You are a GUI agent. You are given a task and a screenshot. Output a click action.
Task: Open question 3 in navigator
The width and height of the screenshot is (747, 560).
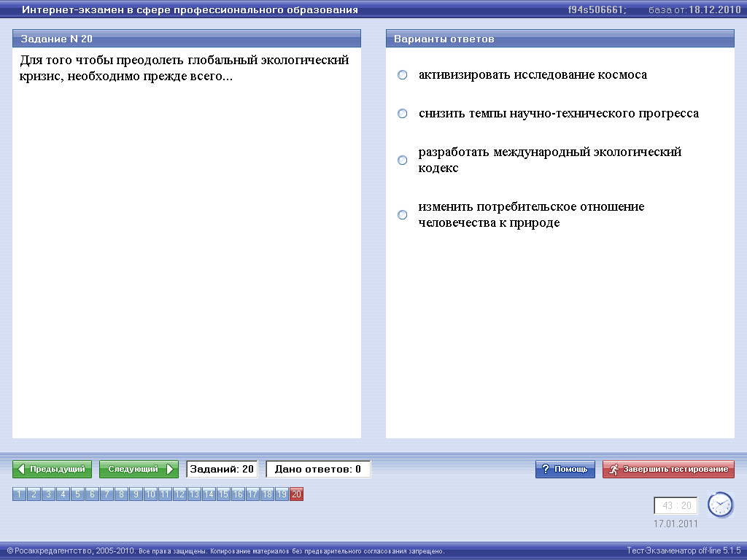pos(48,494)
